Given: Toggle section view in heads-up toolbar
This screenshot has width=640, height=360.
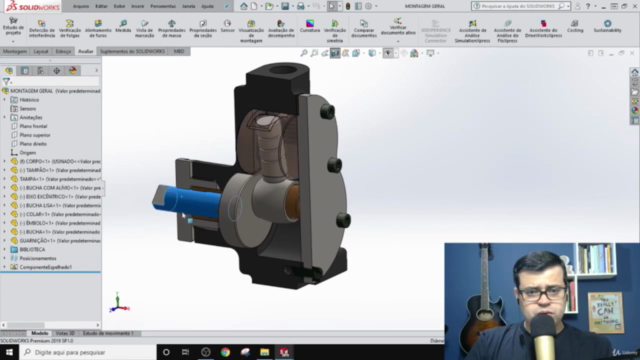Looking at the screenshot, I should [335, 53].
